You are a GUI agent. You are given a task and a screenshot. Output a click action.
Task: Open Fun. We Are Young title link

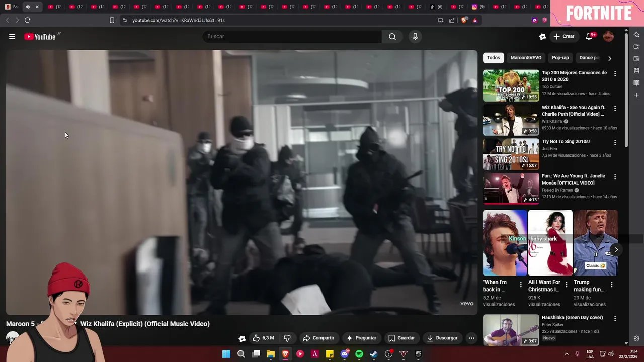[x=574, y=179]
